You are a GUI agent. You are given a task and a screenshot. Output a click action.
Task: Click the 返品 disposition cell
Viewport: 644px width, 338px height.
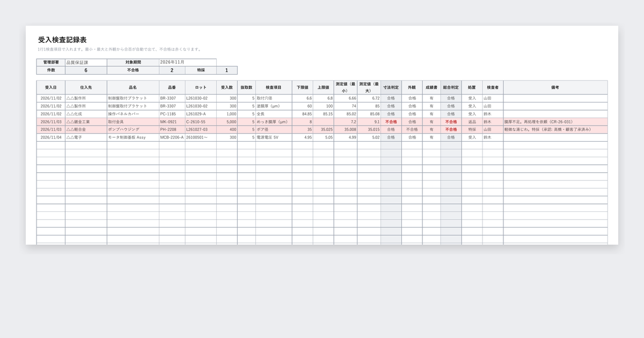pyautogui.click(x=472, y=122)
